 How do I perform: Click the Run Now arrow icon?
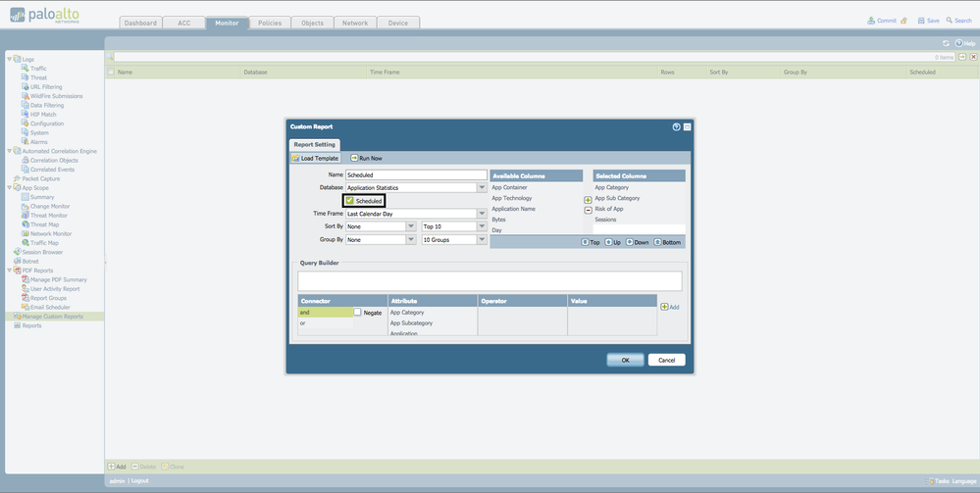coord(354,158)
